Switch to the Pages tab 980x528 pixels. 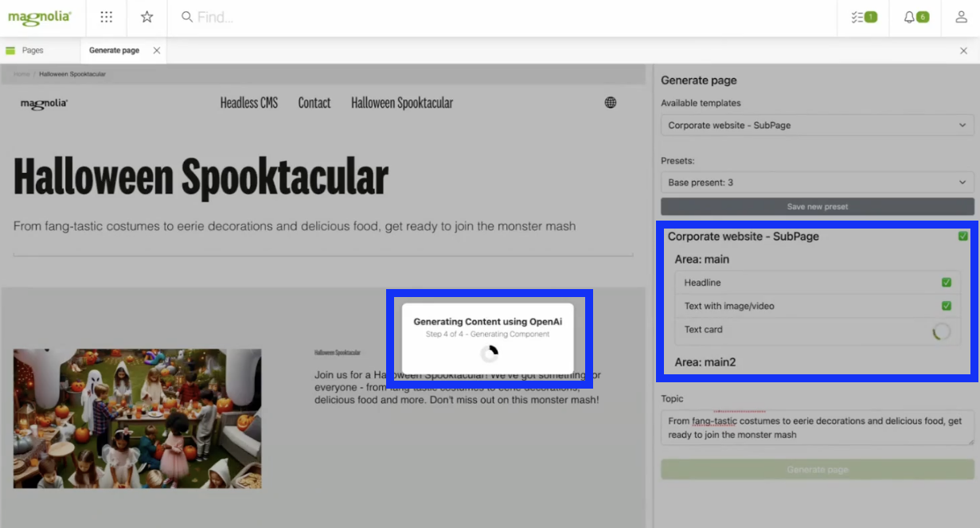tap(33, 50)
